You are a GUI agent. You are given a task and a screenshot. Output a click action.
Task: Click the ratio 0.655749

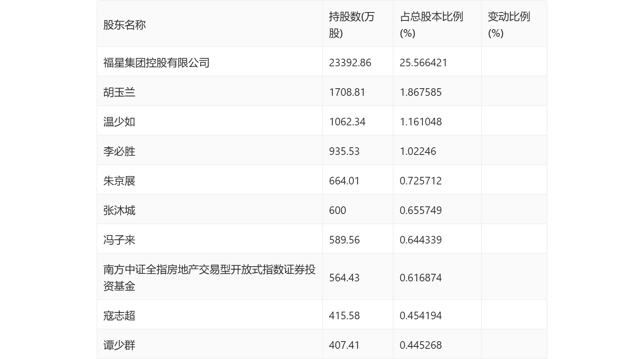click(421, 211)
